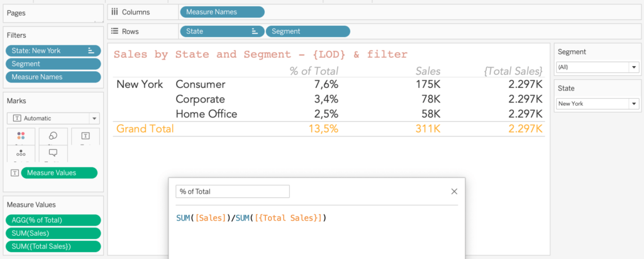Viewport: 644px width, 259px height.
Task: Select the Segment pill on Rows shelf
Action: [308, 31]
